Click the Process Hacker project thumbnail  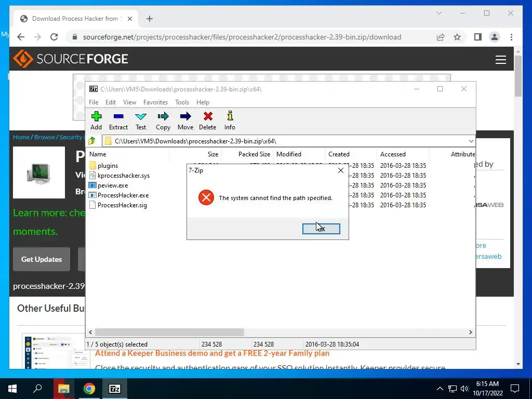tap(39, 172)
